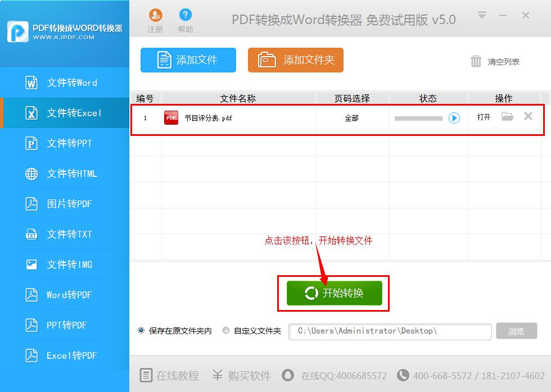Minimize the converter window
This screenshot has height=392, width=551.
[x=503, y=15]
